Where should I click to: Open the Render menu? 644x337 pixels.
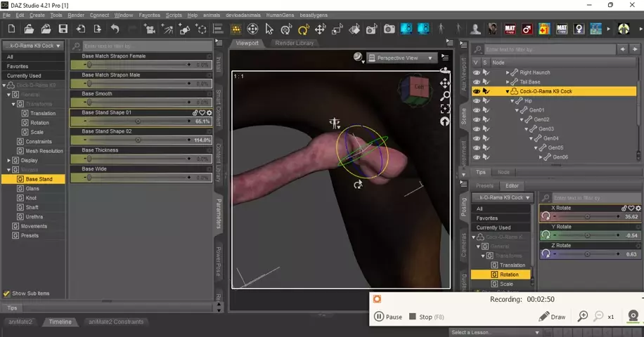coord(76,15)
